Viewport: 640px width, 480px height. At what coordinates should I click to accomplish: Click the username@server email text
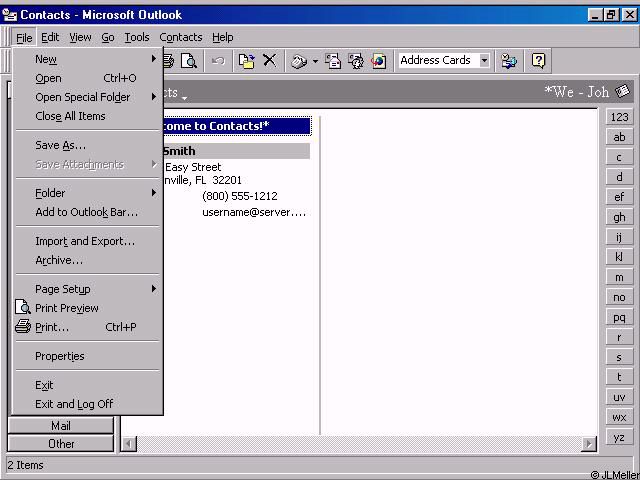coord(254,212)
